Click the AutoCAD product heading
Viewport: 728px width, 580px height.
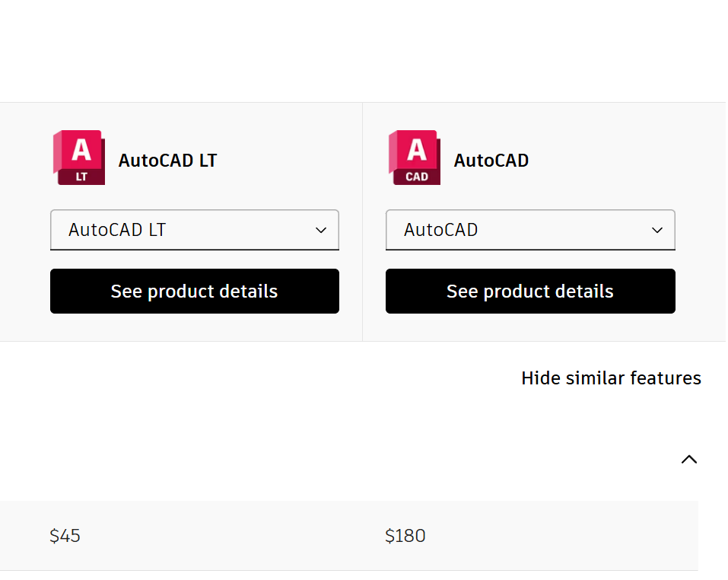coord(491,161)
